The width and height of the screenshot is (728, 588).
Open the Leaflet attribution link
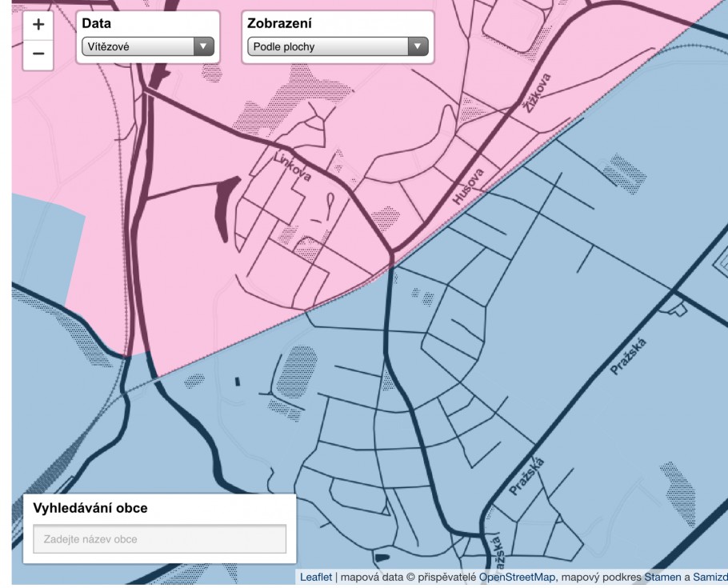[x=316, y=577]
